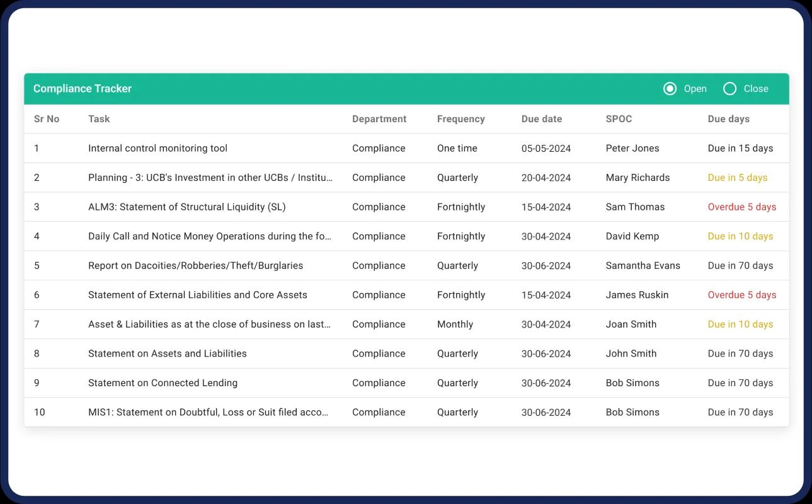Open the Report on Dacoities/Robberies task
Screen dimensions: 812x504
[x=196, y=266]
